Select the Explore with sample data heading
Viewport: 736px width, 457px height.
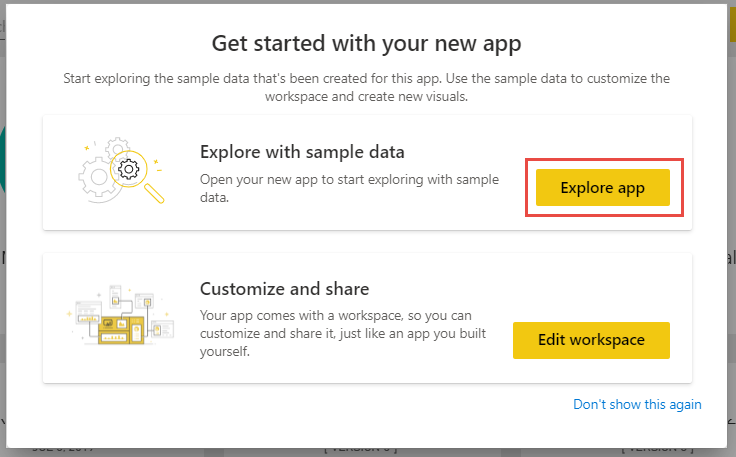pyautogui.click(x=302, y=152)
